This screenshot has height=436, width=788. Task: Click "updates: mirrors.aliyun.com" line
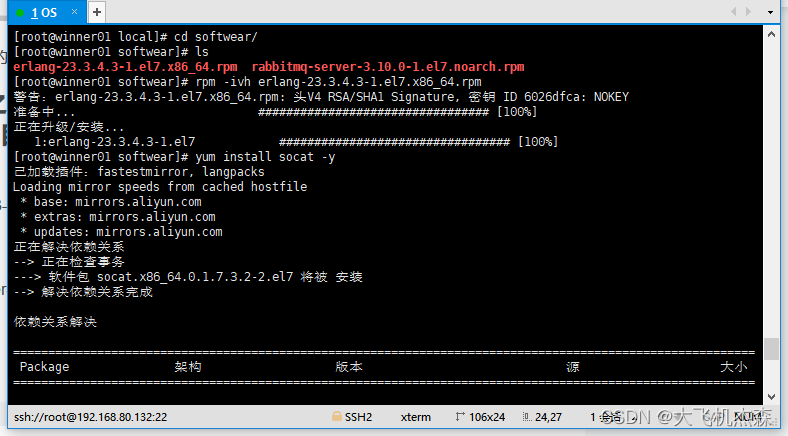pyautogui.click(x=121, y=232)
